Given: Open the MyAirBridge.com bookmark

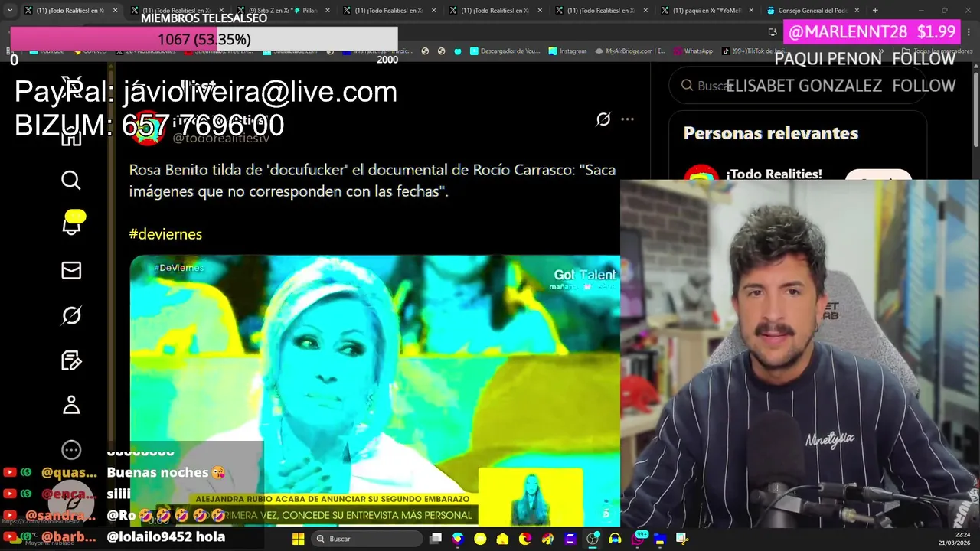Looking at the screenshot, I should (x=630, y=51).
